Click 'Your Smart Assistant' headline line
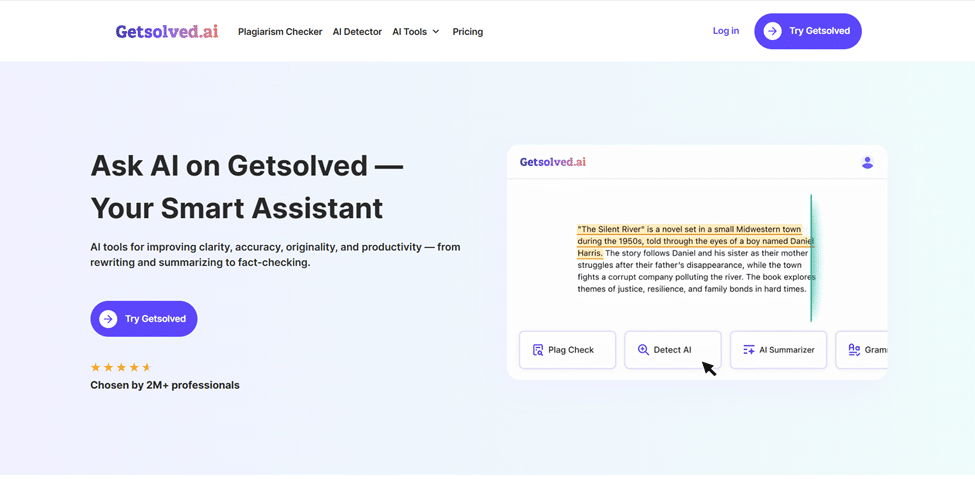The image size is (975, 479). point(236,208)
